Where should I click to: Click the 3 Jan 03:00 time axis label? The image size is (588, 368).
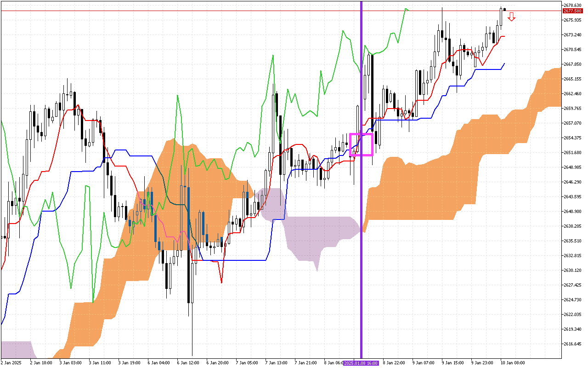coord(72,363)
